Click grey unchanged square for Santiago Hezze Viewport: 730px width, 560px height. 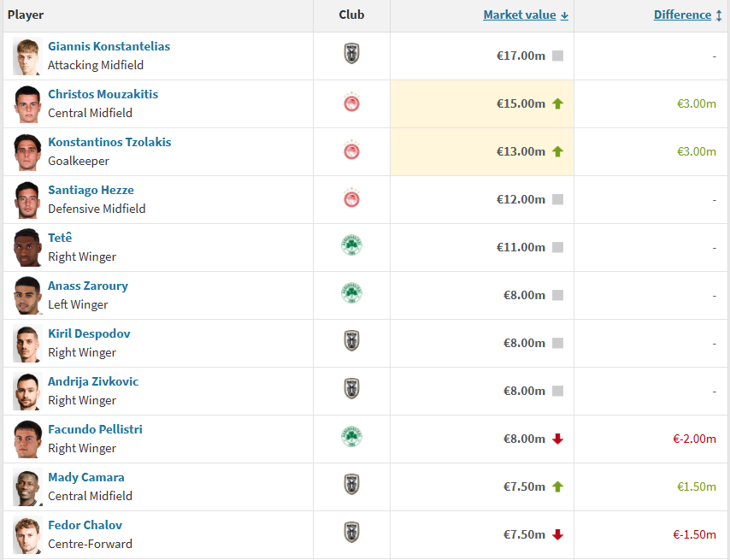point(558,199)
